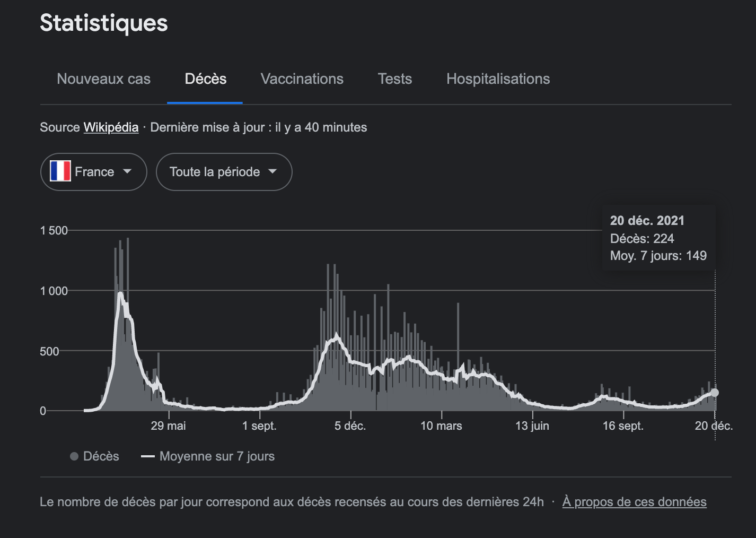Open À propos de ces données link
Viewport: 756px width, 538px height.
[x=634, y=502]
